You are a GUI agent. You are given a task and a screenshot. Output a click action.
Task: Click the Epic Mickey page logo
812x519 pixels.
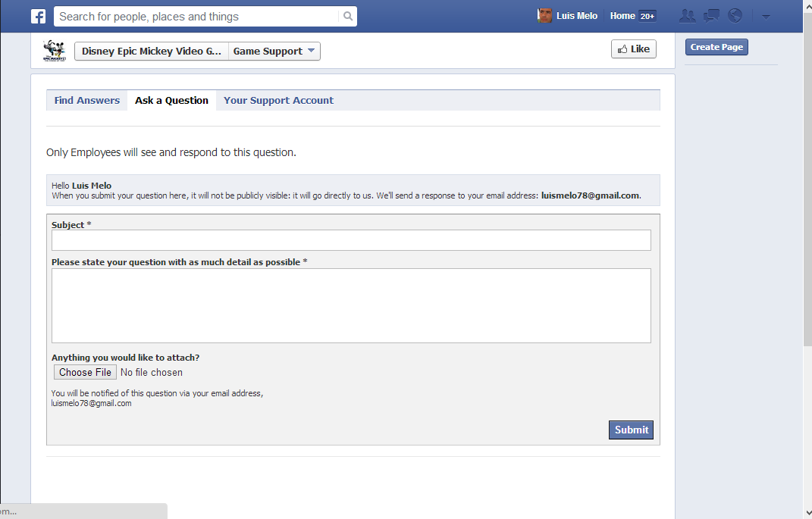[x=55, y=51]
